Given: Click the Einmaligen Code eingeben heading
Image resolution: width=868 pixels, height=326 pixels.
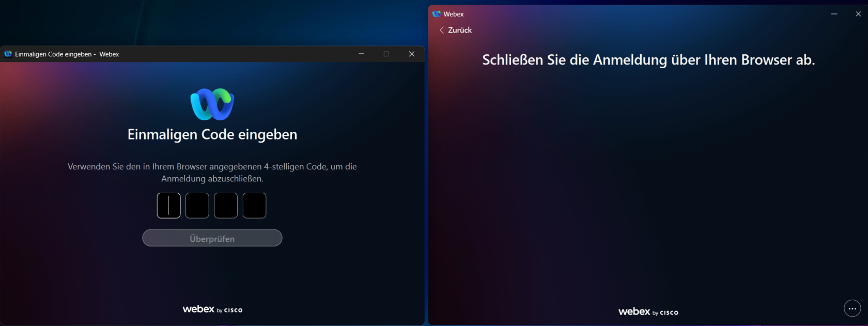Looking at the screenshot, I should point(212,135).
